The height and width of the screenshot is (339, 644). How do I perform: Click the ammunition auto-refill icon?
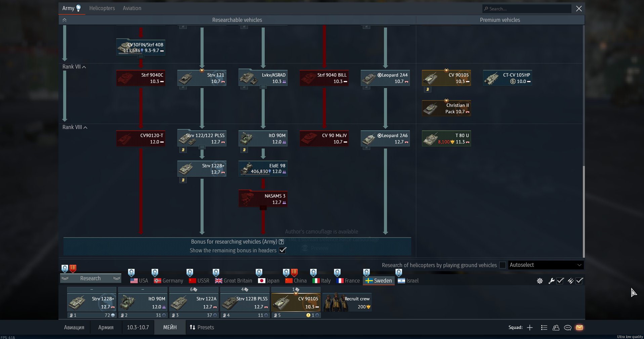click(x=570, y=281)
